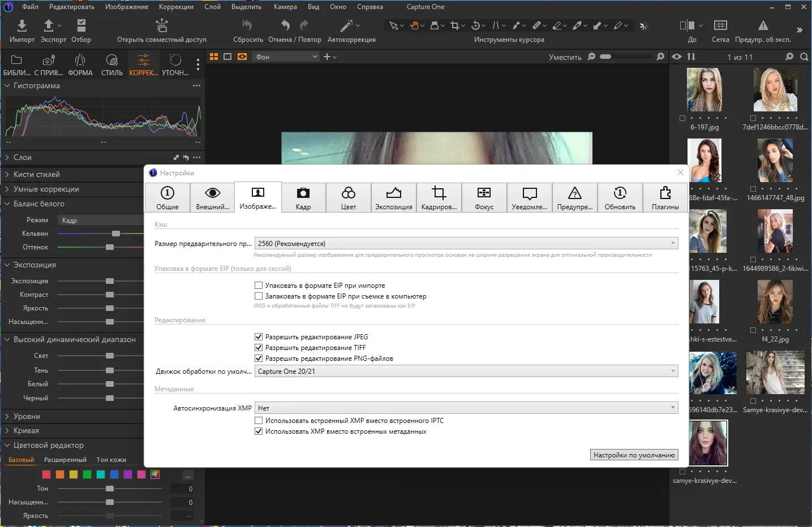This screenshot has height=527, width=812.
Task: Open Автосинхронизация XMP dropdown
Action: 466,408
